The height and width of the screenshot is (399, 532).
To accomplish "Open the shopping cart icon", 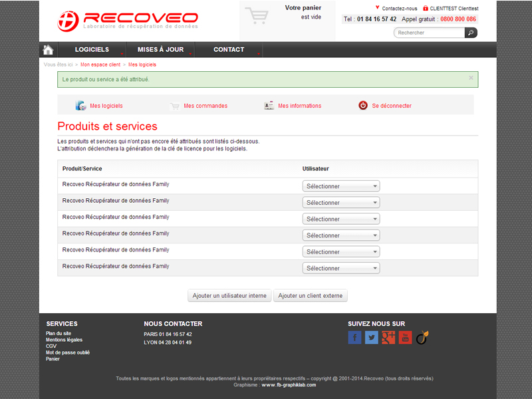I will pos(257,15).
